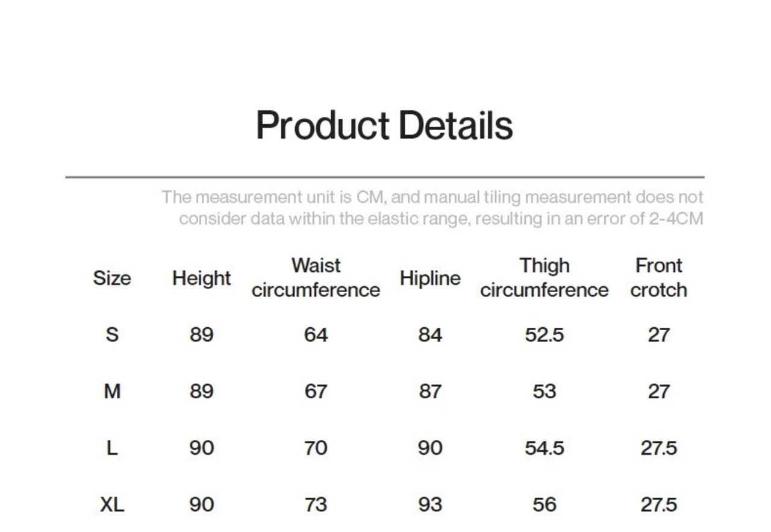Select hipline value 93 for size XL
Viewport: 771px width, 532px height.
click(x=430, y=505)
